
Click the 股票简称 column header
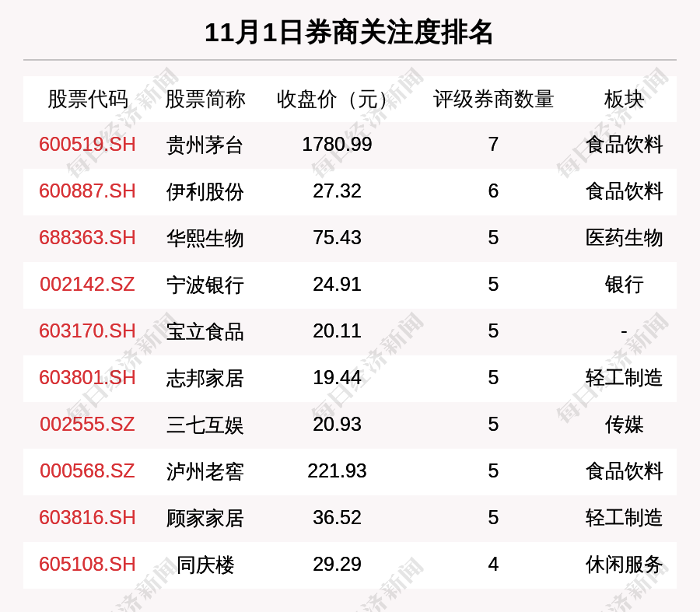pyautogui.click(x=205, y=99)
